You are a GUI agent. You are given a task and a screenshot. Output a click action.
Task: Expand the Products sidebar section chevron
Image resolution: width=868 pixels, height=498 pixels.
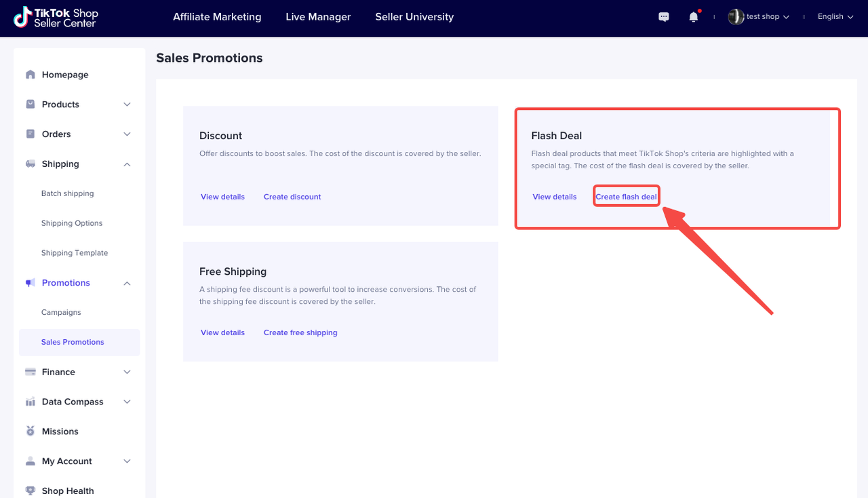(127, 104)
